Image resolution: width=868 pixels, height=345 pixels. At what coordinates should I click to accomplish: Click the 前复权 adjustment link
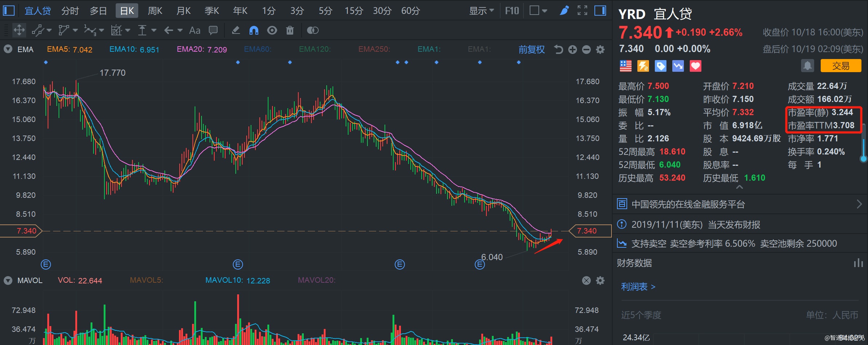pos(531,50)
